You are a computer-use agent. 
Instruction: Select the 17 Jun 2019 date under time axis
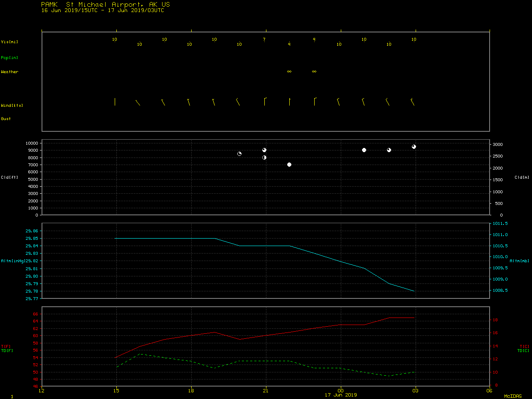point(341,395)
